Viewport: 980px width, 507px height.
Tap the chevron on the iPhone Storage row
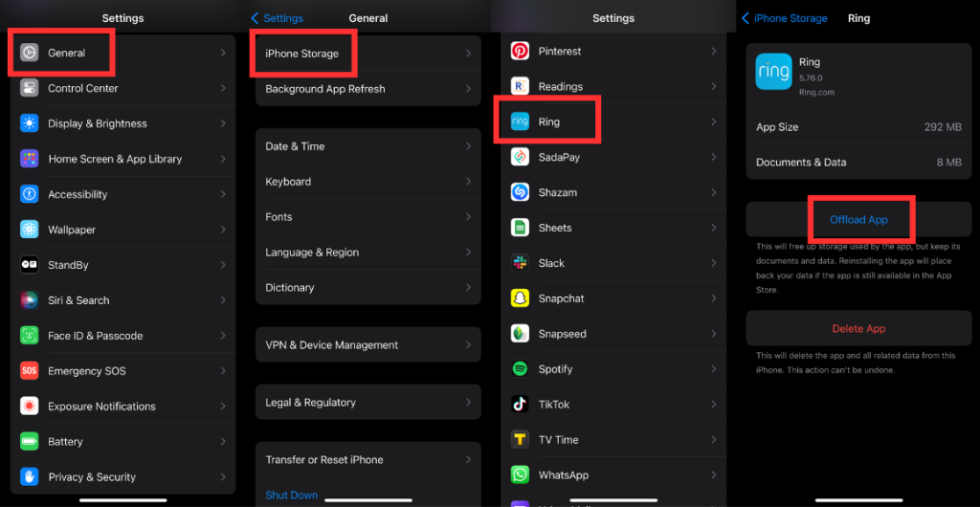pos(468,54)
